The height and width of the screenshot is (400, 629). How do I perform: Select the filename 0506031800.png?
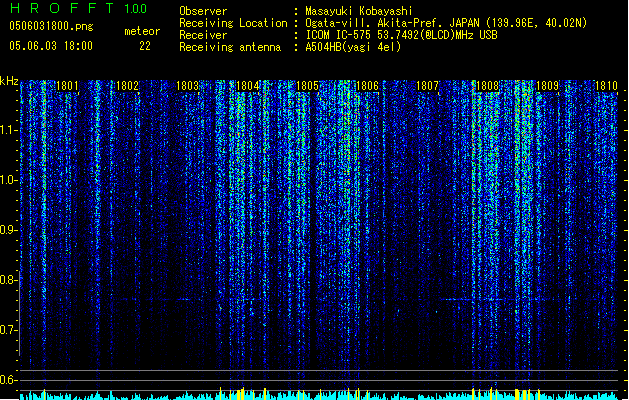pos(51,26)
